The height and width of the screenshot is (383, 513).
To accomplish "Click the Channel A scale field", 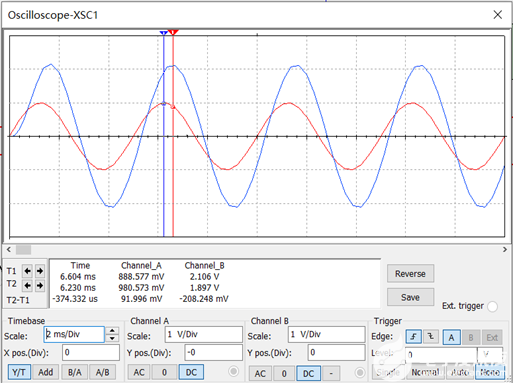I will (x=203, y=334).
